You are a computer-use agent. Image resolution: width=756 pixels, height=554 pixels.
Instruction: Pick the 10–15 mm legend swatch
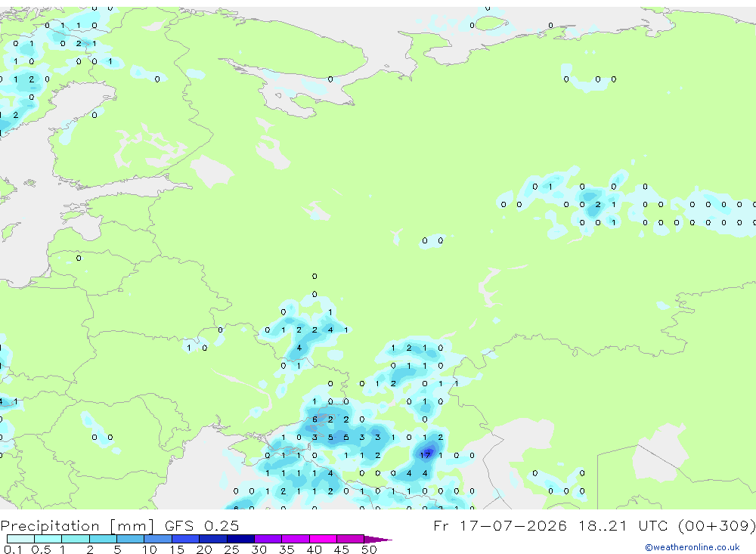point(158,539)
